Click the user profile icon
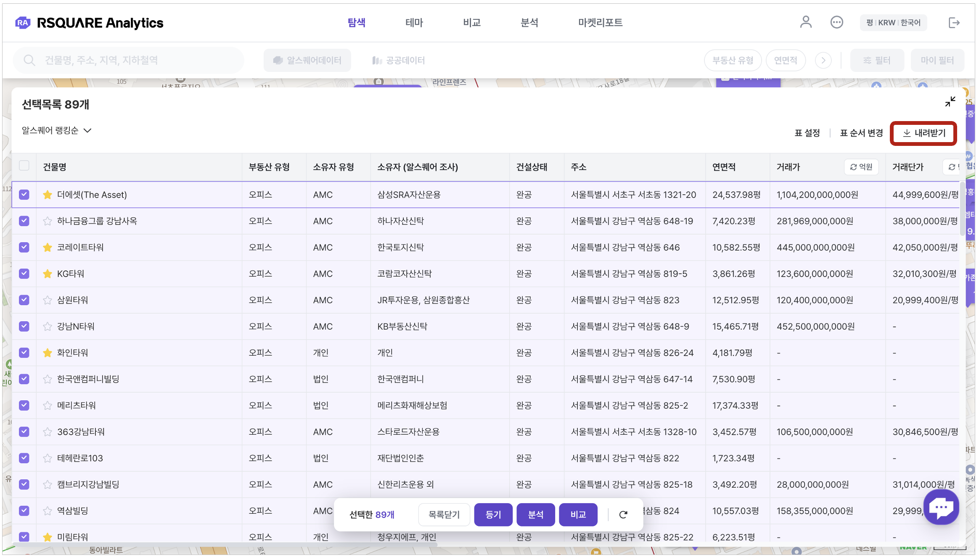 click(805, 22)
